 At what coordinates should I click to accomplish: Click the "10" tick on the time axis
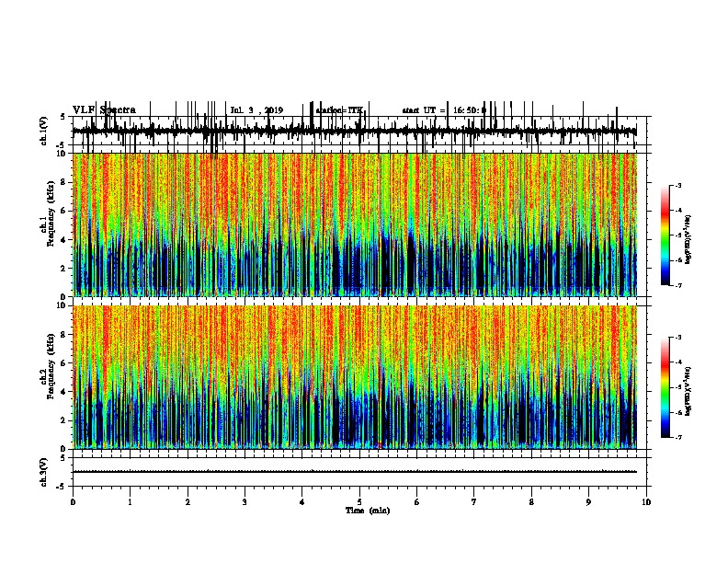tap(646, 502)
